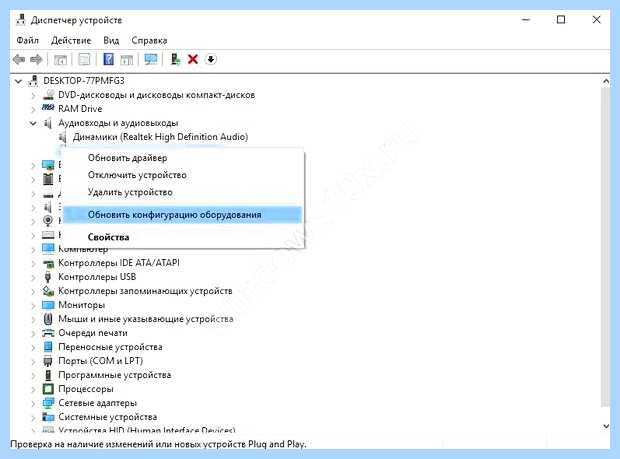Click the Realtek speakers device icon
This screenshot has width=620, height=459.
tap(62, 137)
